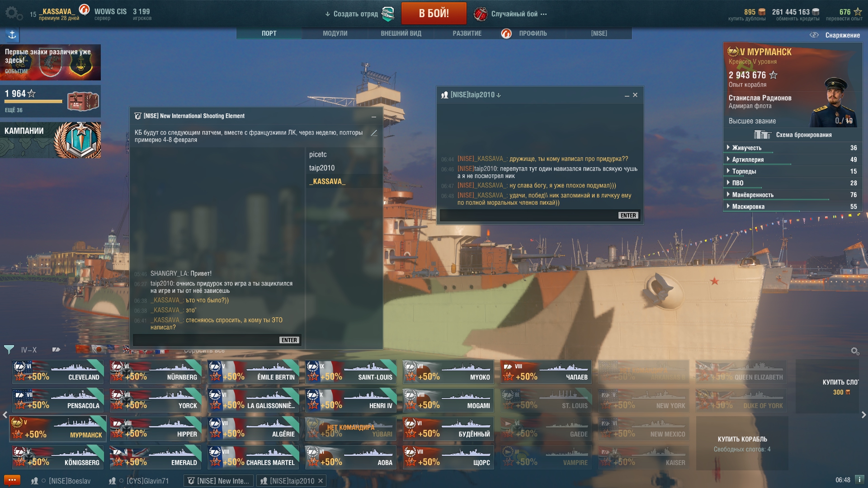
Task: Start battle with В БОЙ! button
Action: point(434,13)
